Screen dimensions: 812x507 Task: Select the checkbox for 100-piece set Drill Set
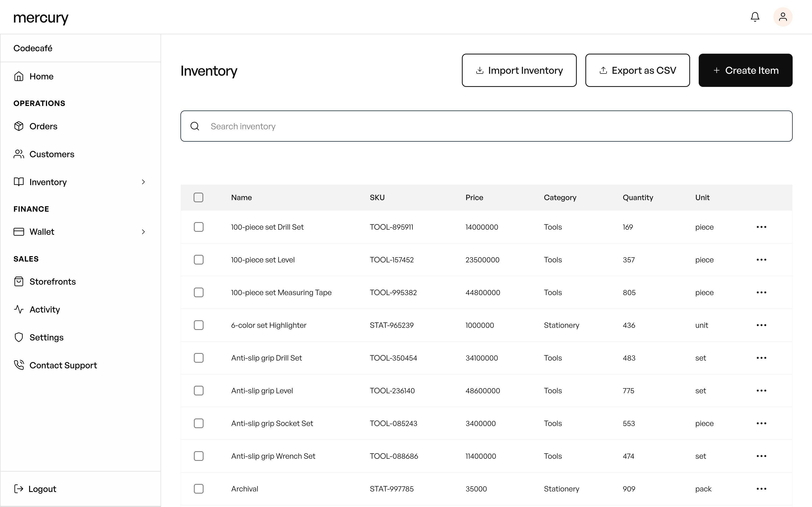click(199, 227)
